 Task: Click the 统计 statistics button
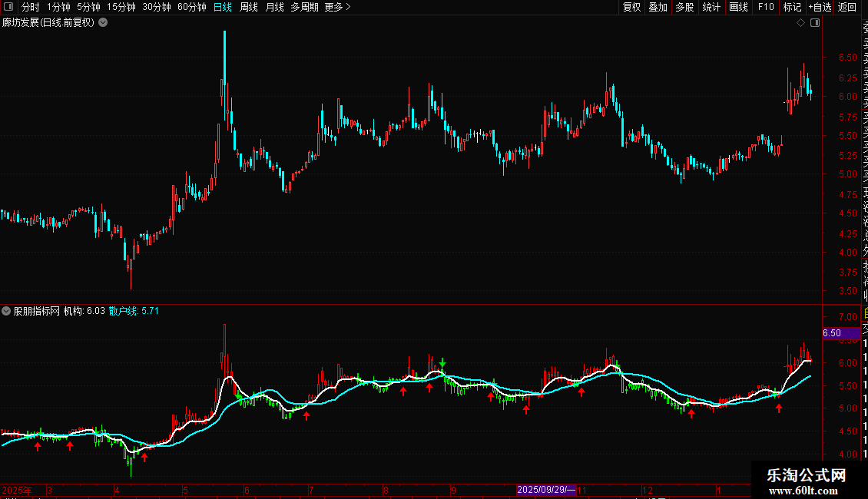click(x=711, y=7)
